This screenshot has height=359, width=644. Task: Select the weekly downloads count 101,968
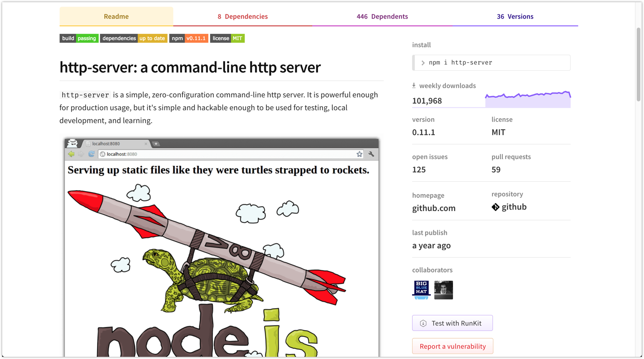point(427,101)
